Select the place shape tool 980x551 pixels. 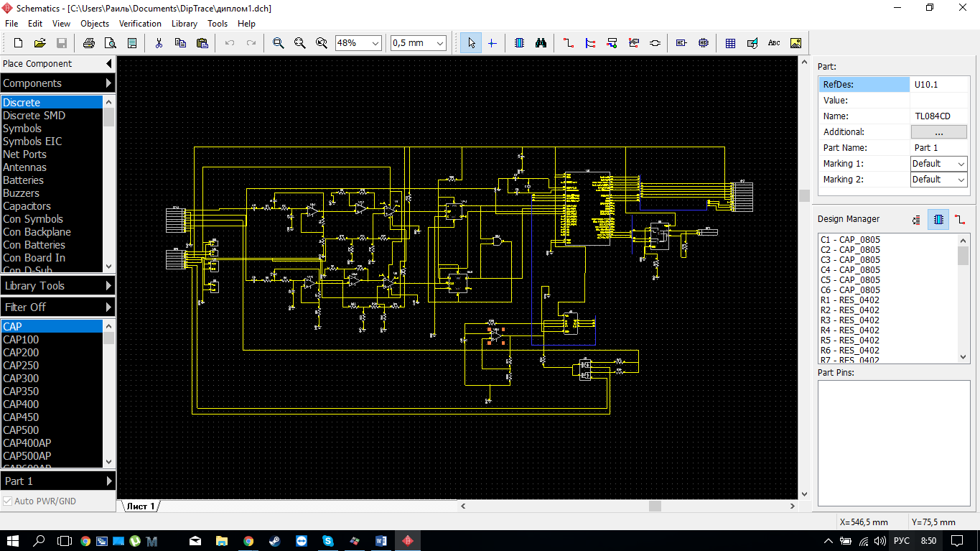pos(752,43)
